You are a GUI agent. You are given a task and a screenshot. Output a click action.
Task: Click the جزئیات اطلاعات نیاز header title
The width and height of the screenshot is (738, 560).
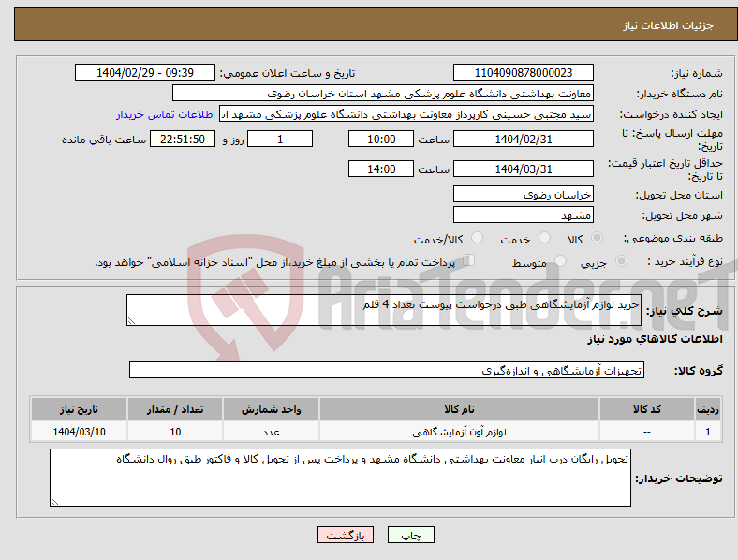click(669, 25)
